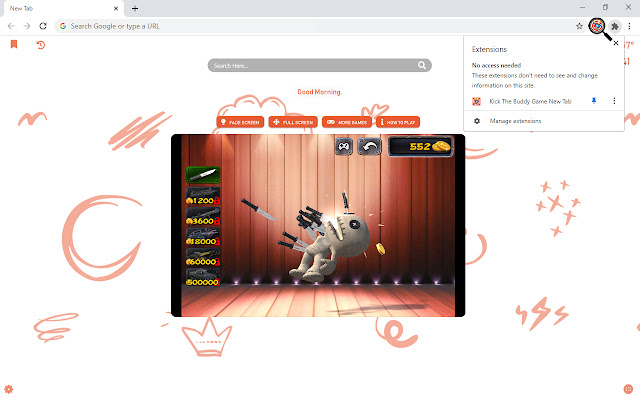Click the Fade Screen button
The width and height of the screenshot is (640, 400).
[x=240, y=122]
